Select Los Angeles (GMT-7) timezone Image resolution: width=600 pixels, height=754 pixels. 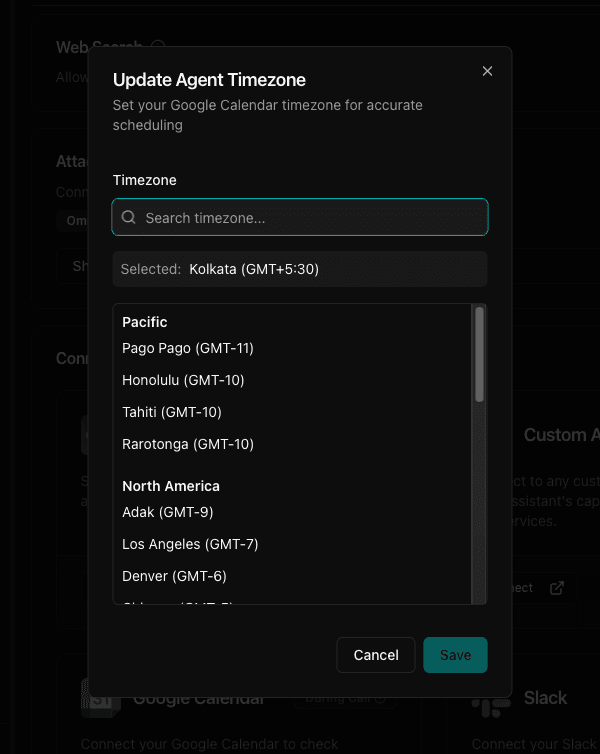point(191,544)
